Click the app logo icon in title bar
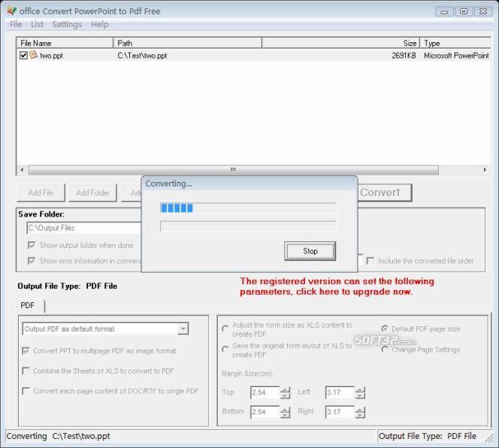Viewport: 499px width, 448px height. click(x=11, y=11)
